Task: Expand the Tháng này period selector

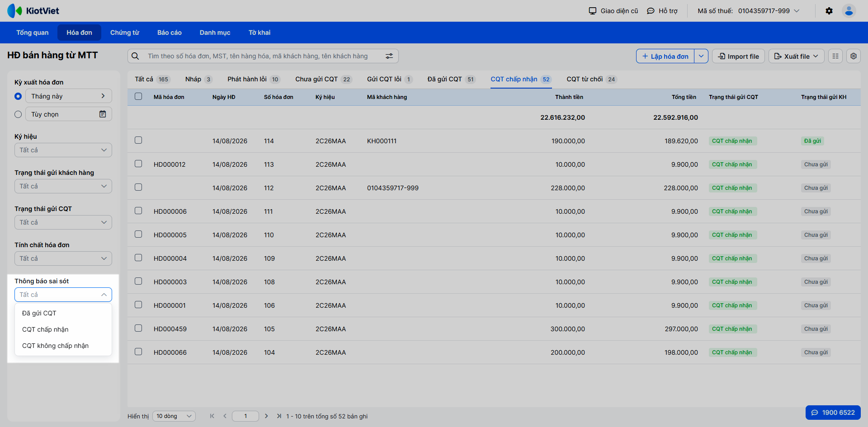Action: pos(69,96)
